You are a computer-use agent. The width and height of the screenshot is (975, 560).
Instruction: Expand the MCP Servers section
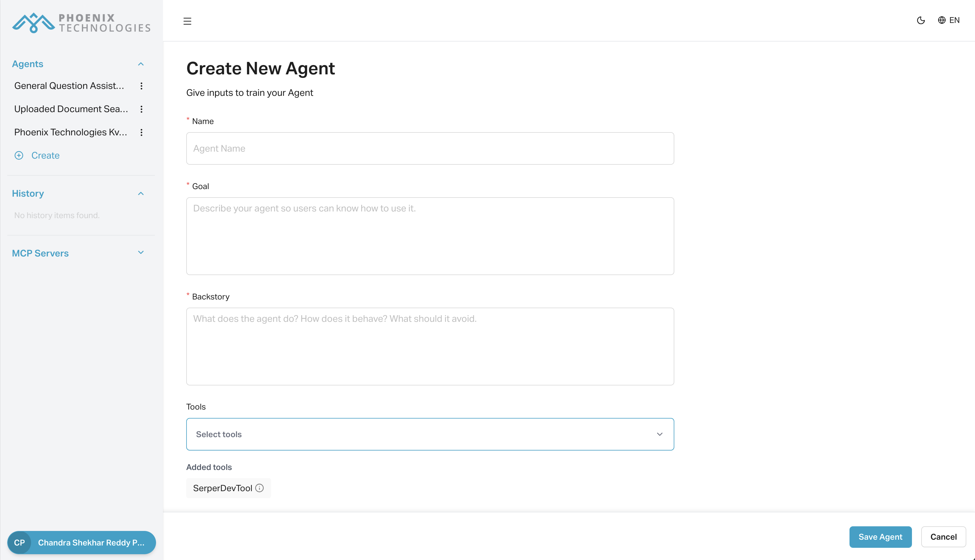140,252
